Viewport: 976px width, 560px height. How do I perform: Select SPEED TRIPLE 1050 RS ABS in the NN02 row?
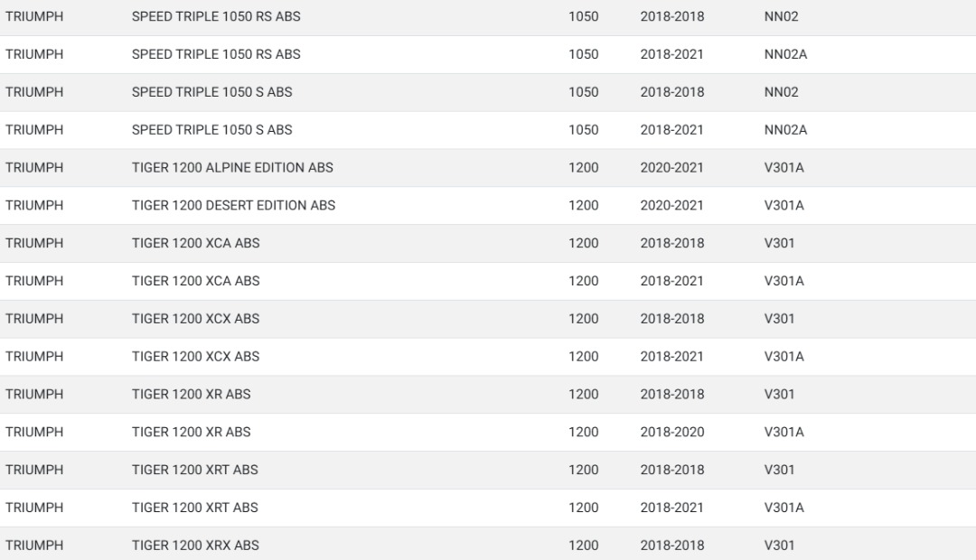(216, 17)
